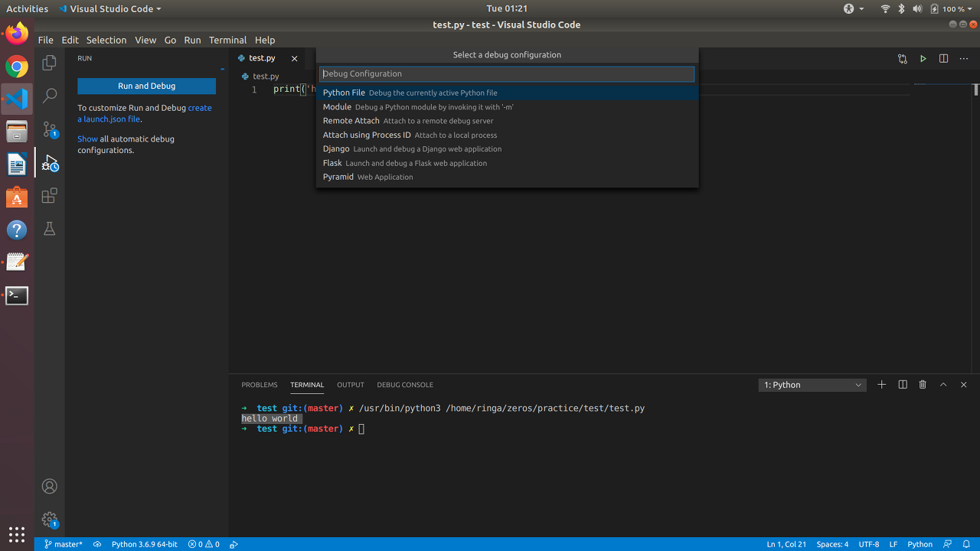Open the terminal selector dropdown '1: Python'

812,385
